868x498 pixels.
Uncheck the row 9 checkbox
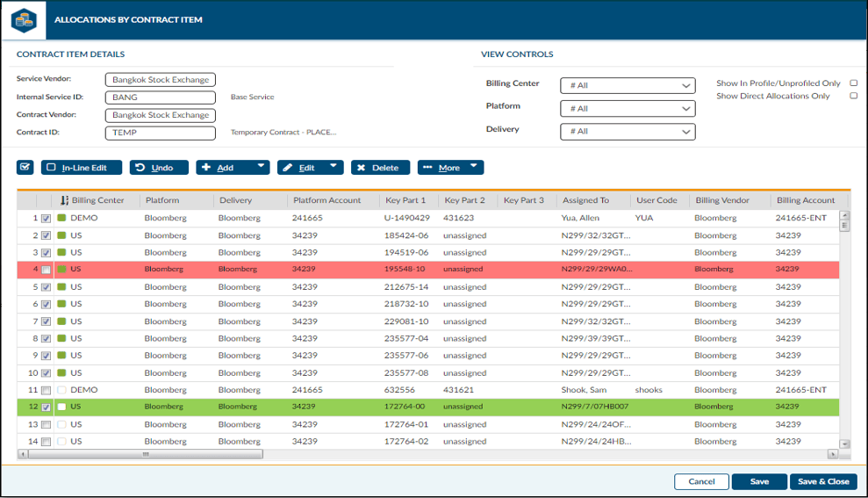[x=46, y=356]
